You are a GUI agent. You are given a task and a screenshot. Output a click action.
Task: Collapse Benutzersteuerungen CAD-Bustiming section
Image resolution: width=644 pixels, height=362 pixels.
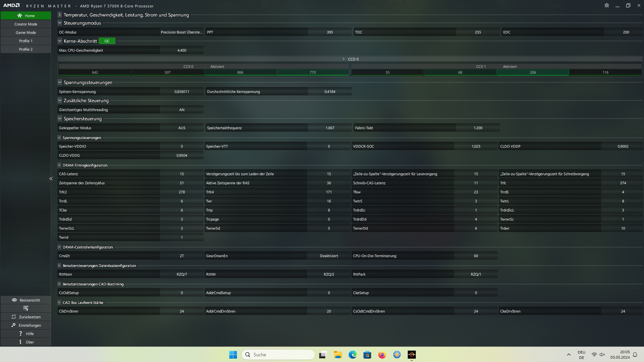(59, 284)
